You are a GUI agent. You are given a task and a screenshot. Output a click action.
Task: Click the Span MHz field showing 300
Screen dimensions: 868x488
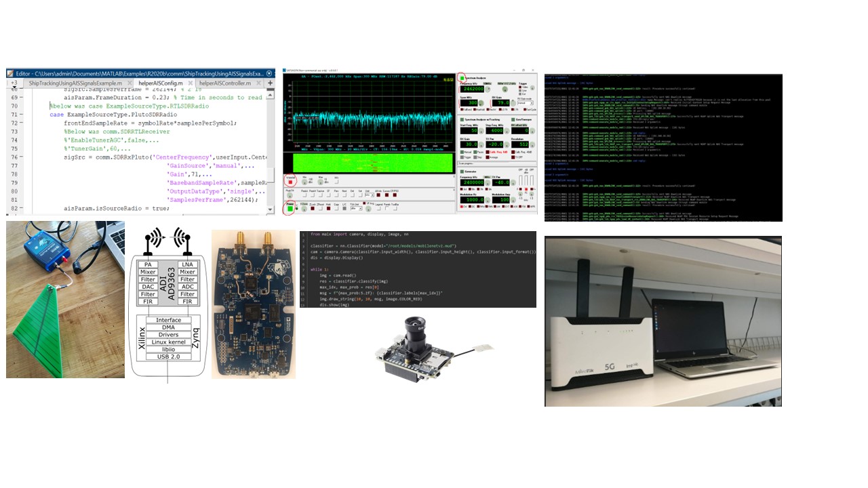469,102
